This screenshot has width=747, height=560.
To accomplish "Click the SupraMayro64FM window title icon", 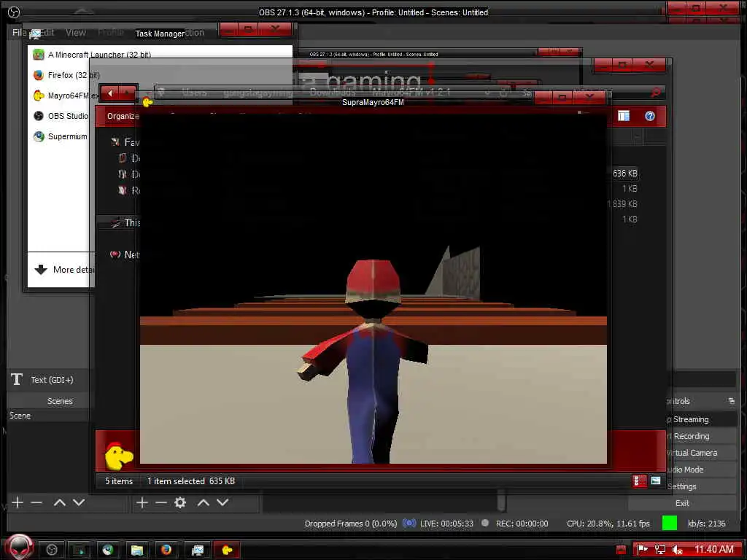I will (x=147, y=101).
